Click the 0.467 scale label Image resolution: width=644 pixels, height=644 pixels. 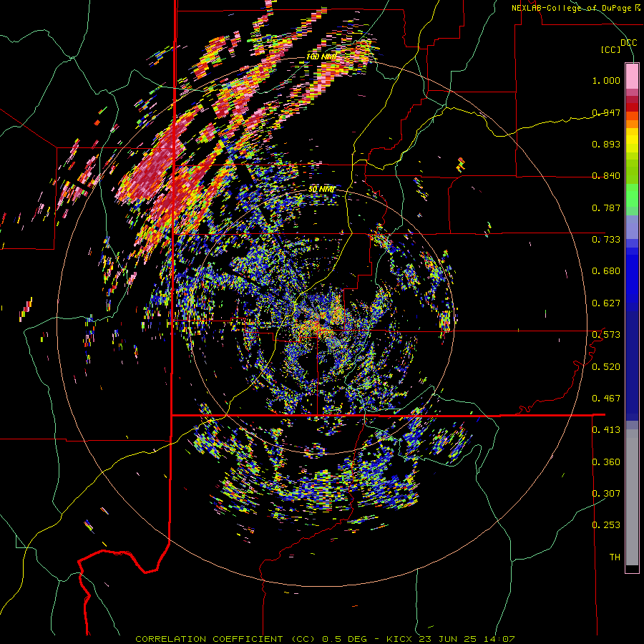[606, 399]
